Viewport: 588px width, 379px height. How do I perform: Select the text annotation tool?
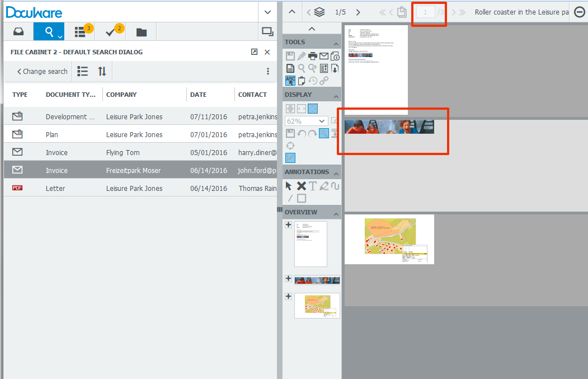313,186
